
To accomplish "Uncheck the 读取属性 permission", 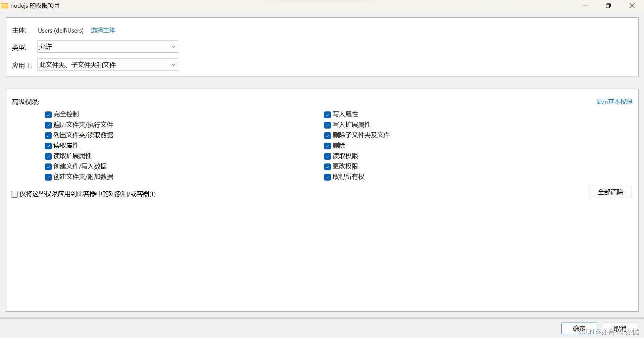I will click(x=48, y=146).
